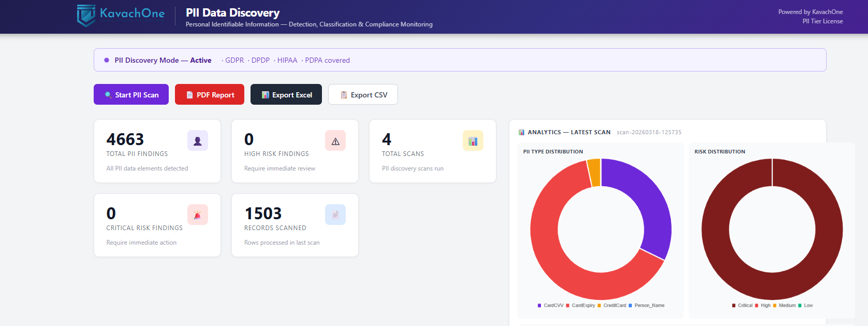
Task: Click the document icon on Records Scanned
Action: pyautogui.click(x=335, y=215)
